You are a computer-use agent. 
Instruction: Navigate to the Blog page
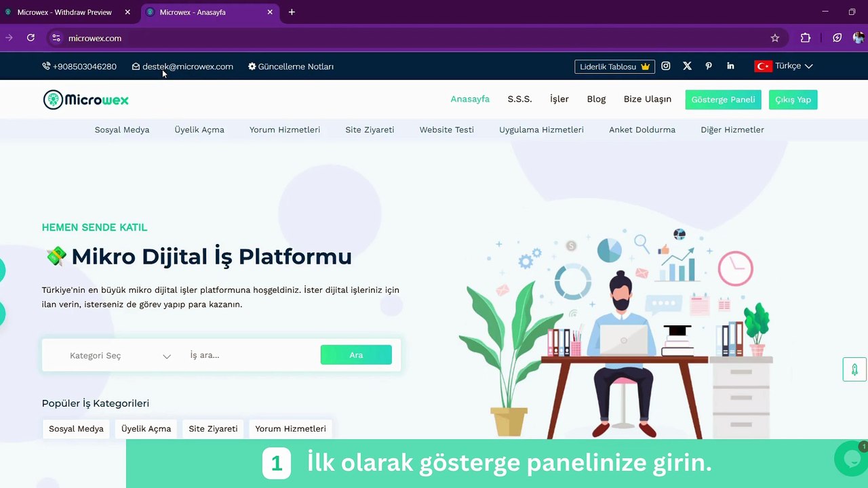[x=596, y=99]
